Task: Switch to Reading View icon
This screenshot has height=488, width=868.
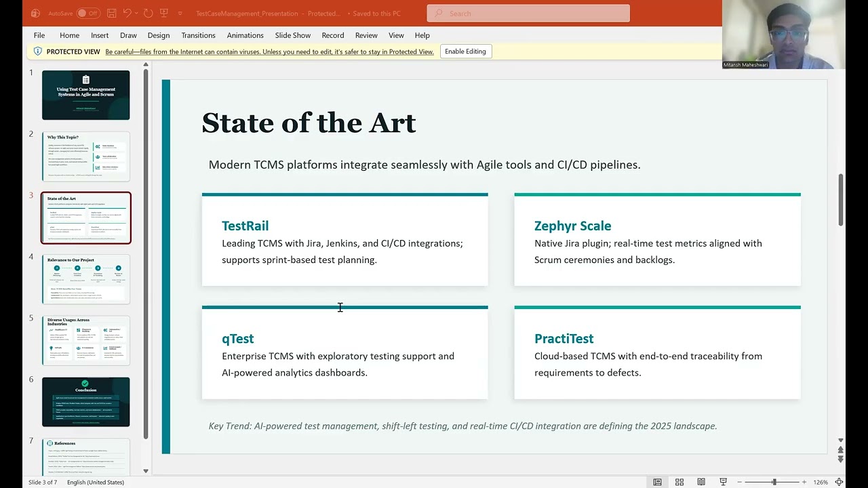Action: pos(701,482)
